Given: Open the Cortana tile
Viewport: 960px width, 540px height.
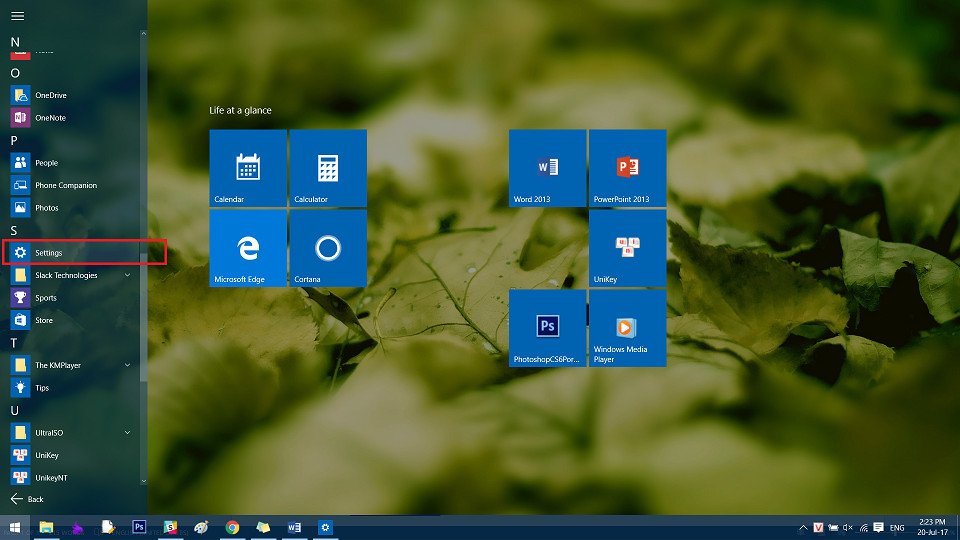Looking at the screenshot, I should click(x=328, y=248).
